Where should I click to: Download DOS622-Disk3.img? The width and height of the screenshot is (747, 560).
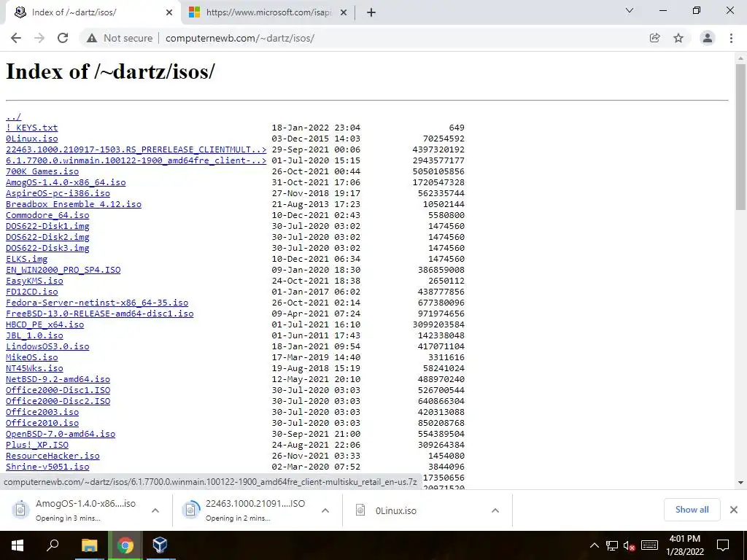coord(47,248)
